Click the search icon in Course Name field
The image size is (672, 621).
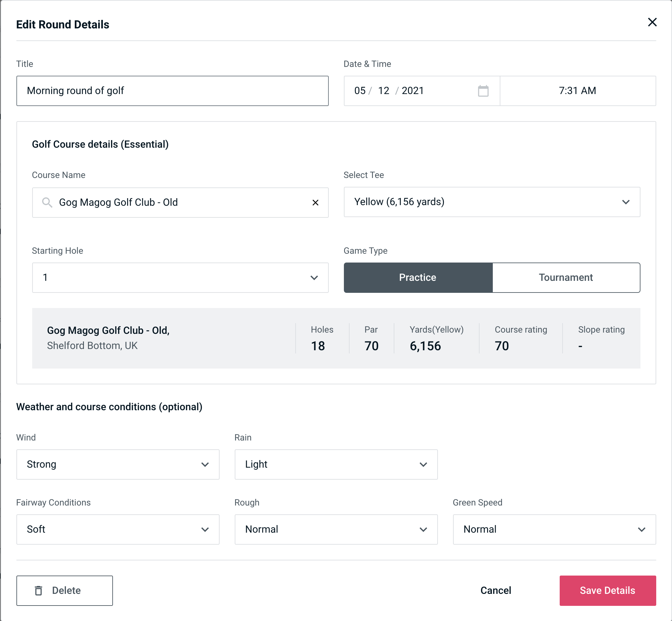[x=47, y=203]
